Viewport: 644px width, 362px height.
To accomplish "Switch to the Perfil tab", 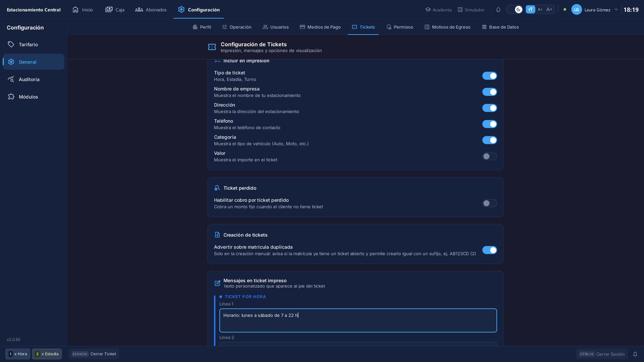I will point(202,27).
